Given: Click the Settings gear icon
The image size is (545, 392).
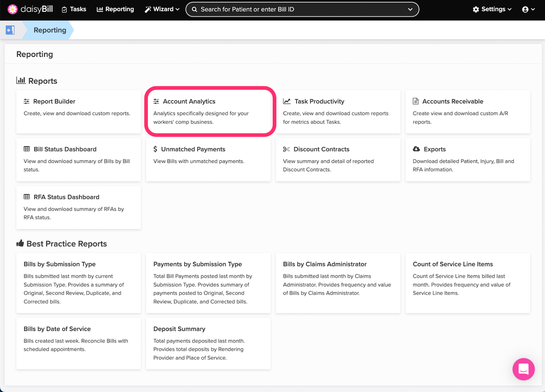Looking at the screenshot, I should [x=476, y=10].
